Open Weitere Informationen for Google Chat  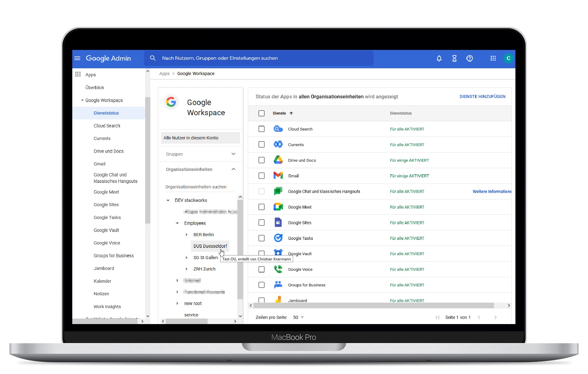point(492,191)
